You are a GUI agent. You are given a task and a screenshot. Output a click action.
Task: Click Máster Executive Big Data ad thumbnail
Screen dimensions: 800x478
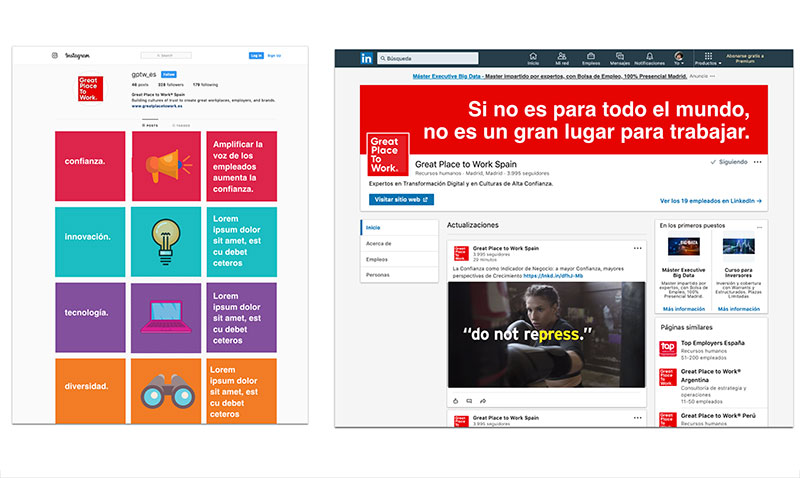[683, 247]
